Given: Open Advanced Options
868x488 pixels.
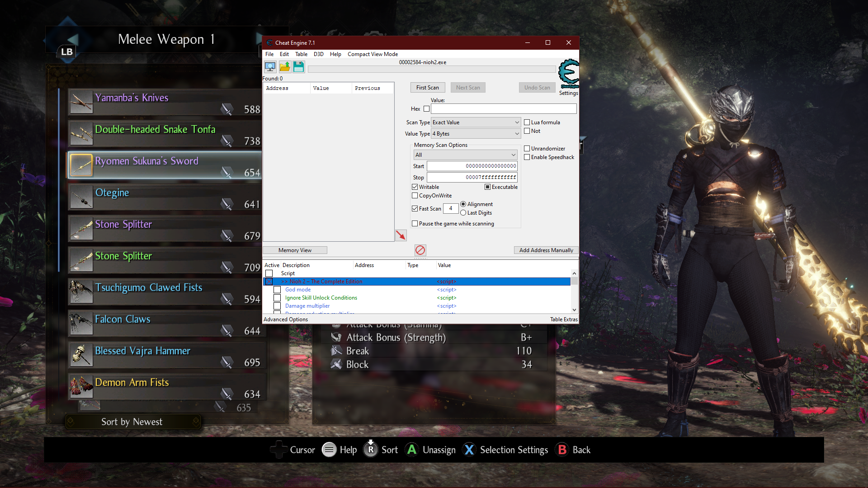Looking at the screenshot, I should point(286,319).
